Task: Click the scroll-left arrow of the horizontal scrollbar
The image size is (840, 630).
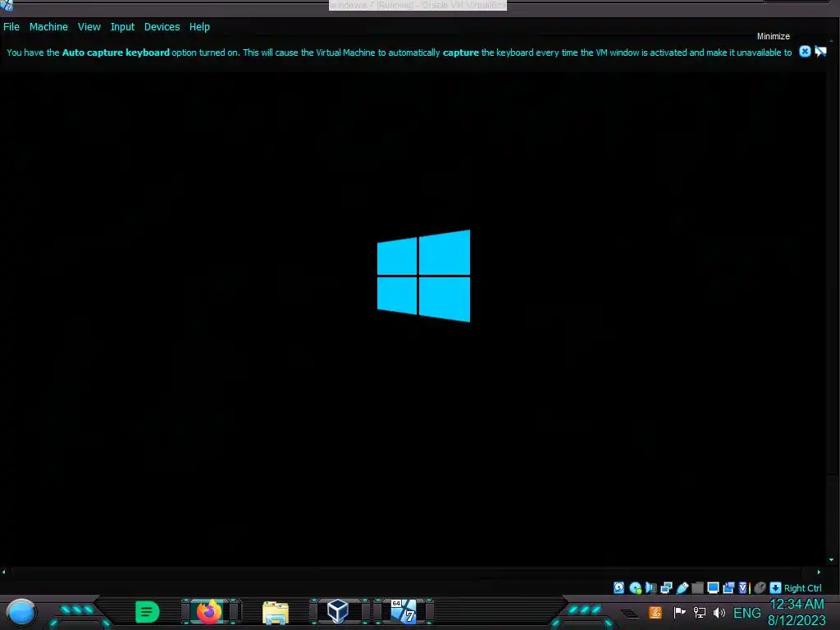Action: (x=4, y=572)
